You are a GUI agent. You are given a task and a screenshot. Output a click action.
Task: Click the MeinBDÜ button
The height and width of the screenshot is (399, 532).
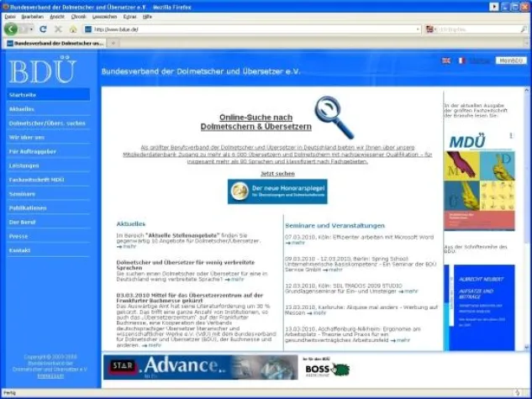[x=511, y=60]
